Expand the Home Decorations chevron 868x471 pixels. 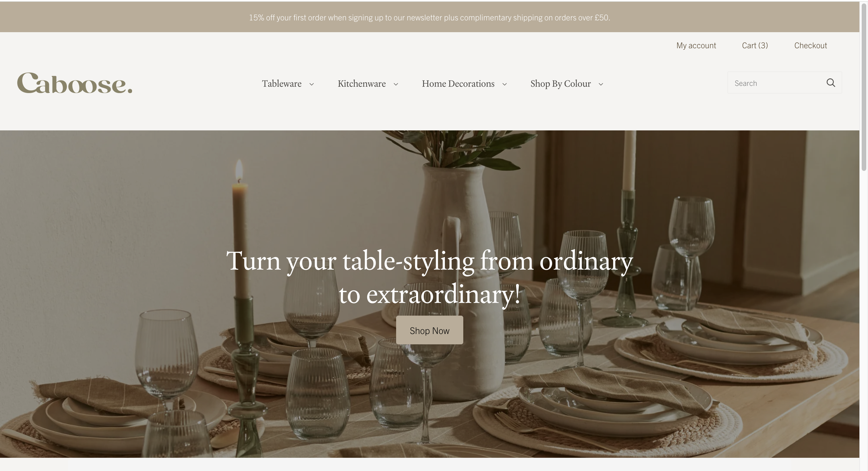coord(504,84)
